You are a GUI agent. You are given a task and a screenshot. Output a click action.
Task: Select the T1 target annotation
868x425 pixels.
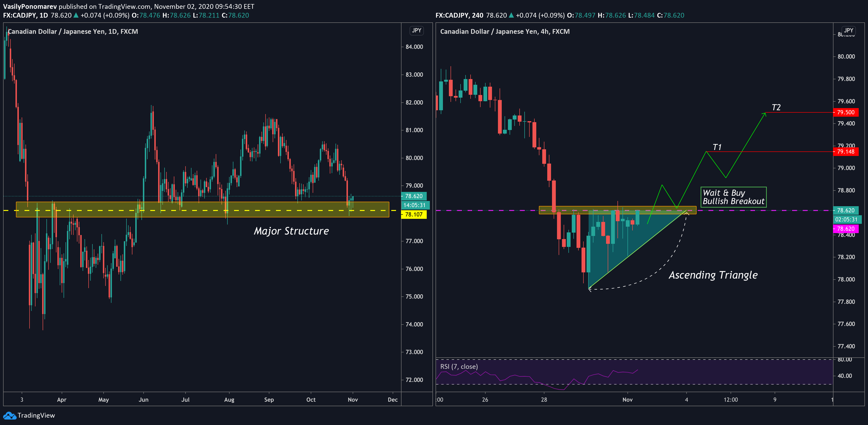coord(717,147)
